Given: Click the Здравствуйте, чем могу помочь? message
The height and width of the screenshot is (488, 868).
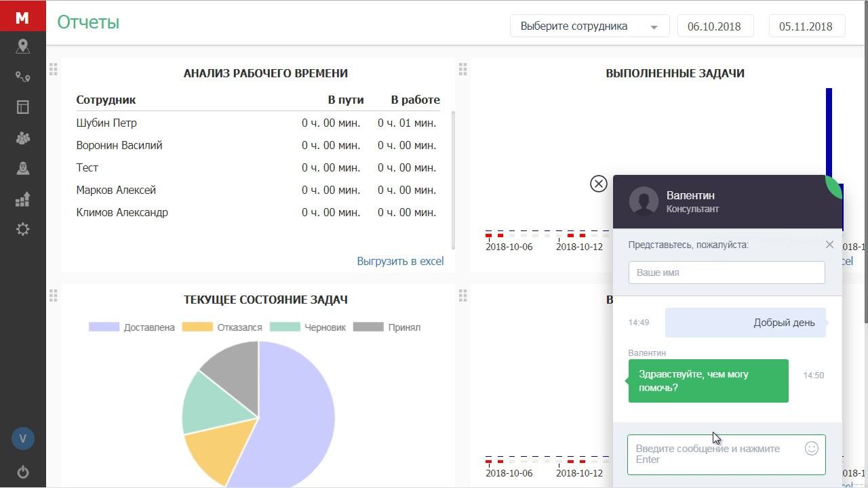Looking at the screenshot, I should pos(708,381).
